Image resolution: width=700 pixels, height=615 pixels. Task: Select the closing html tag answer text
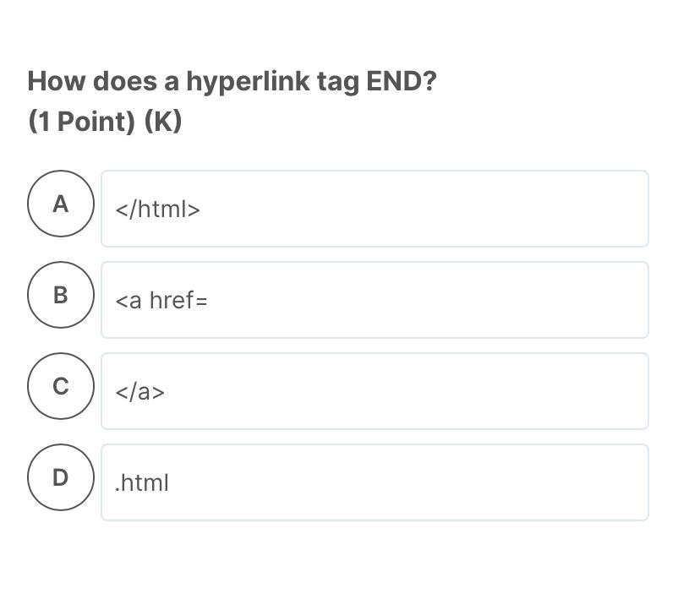tap(158, 210)
